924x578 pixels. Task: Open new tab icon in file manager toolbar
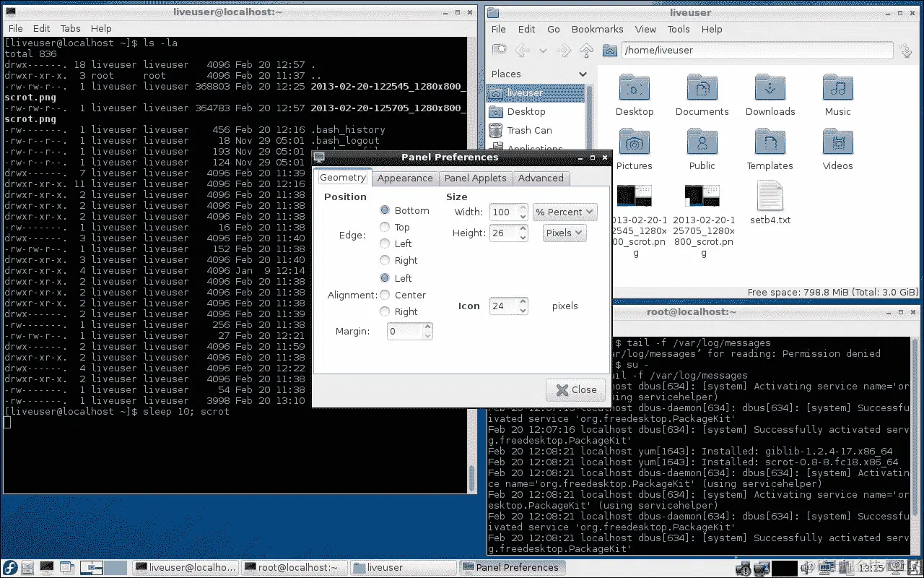(499, 50)
